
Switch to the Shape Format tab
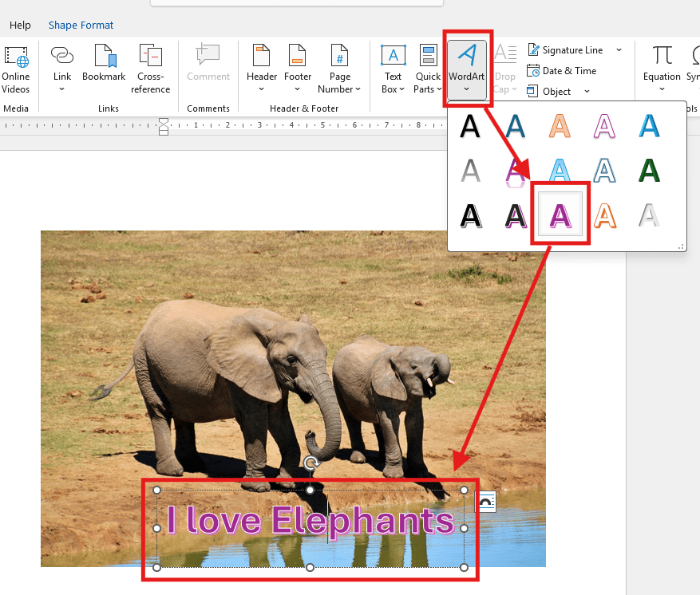coord(81,25)
